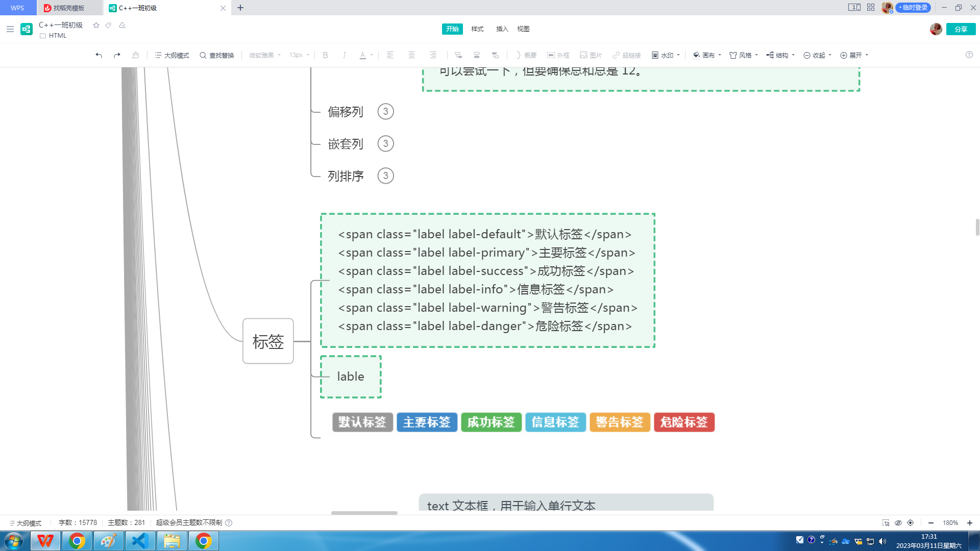
Task: Click the undo arrow icon
Action: pos(99,55)
